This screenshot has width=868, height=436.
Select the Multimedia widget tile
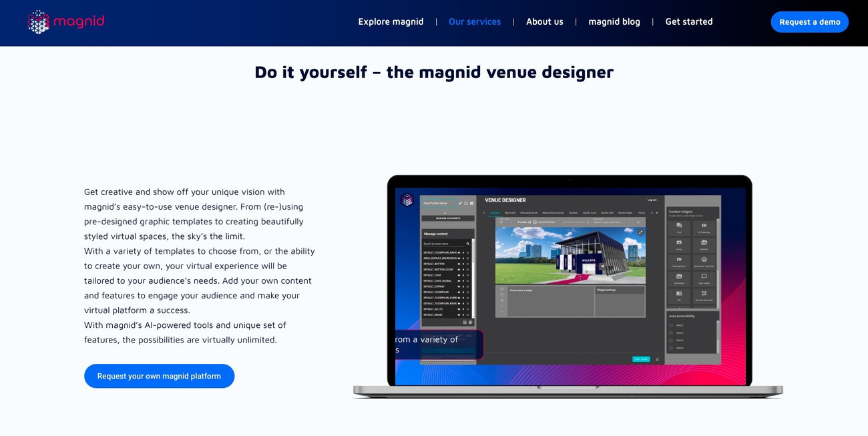pyautogui.click(x=679, y=279)
